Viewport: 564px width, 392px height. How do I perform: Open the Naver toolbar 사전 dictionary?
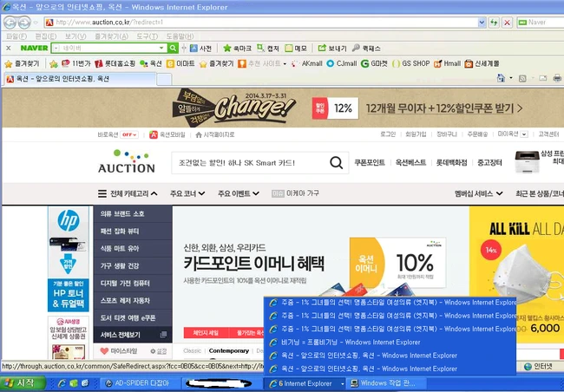tap(200, 49)
